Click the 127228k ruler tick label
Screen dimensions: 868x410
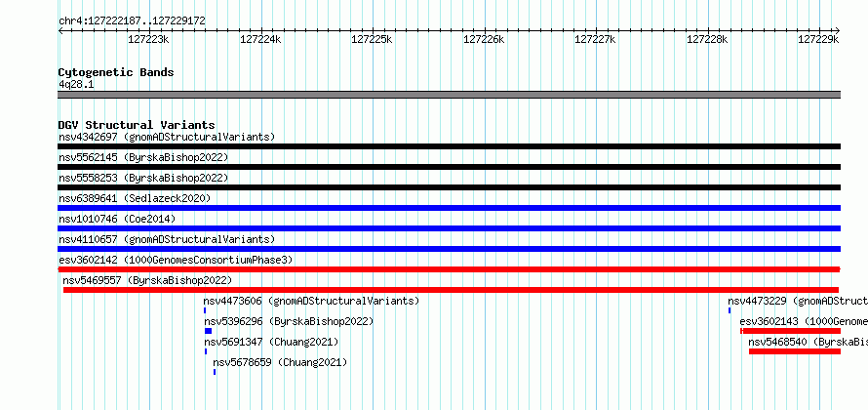707,39
